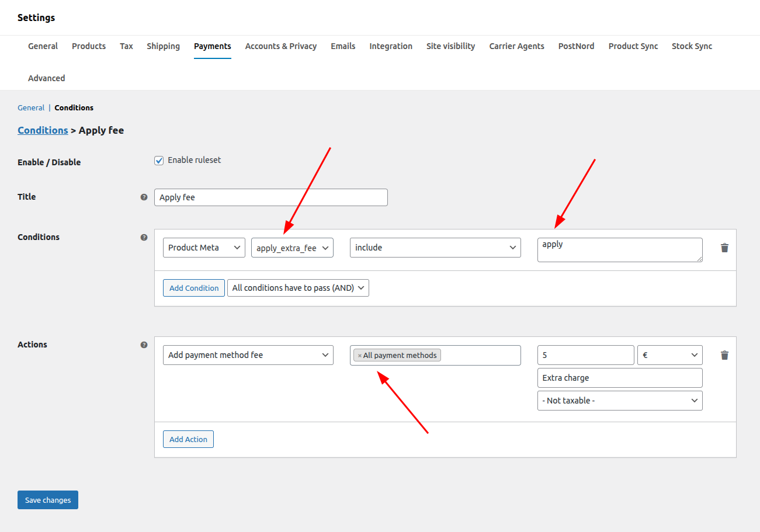Uncheck the Enable ruleset checkbox

(159, 161)
